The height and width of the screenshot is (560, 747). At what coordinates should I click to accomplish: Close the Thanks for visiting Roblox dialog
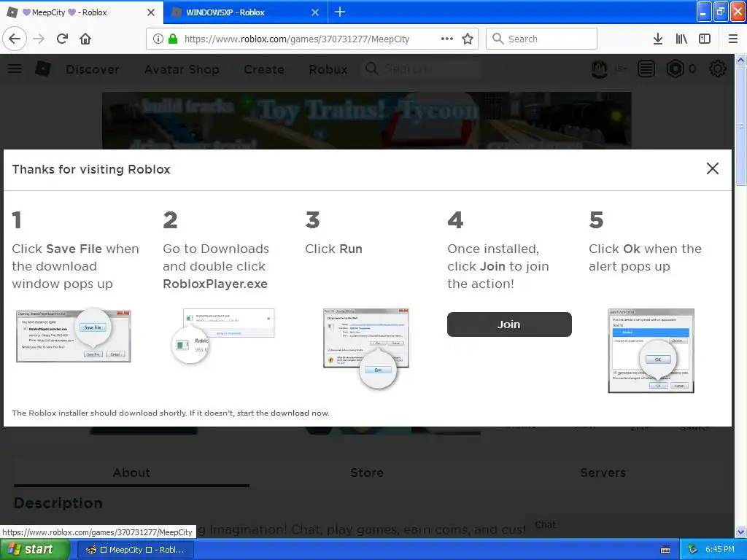click(x=712, y=168)
